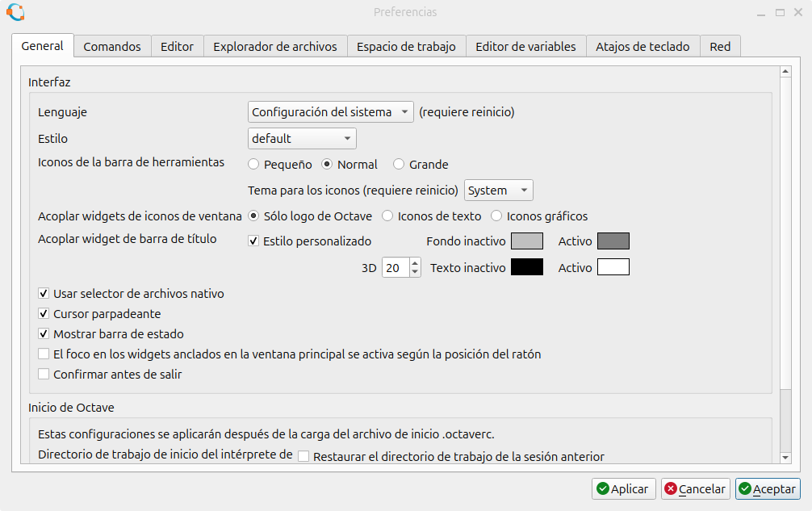Image resolution: width=812 pixels, height=511 pixels.
Task: Switch to the Editor tab
Action: pyautogui.click(x=177, y=47)
